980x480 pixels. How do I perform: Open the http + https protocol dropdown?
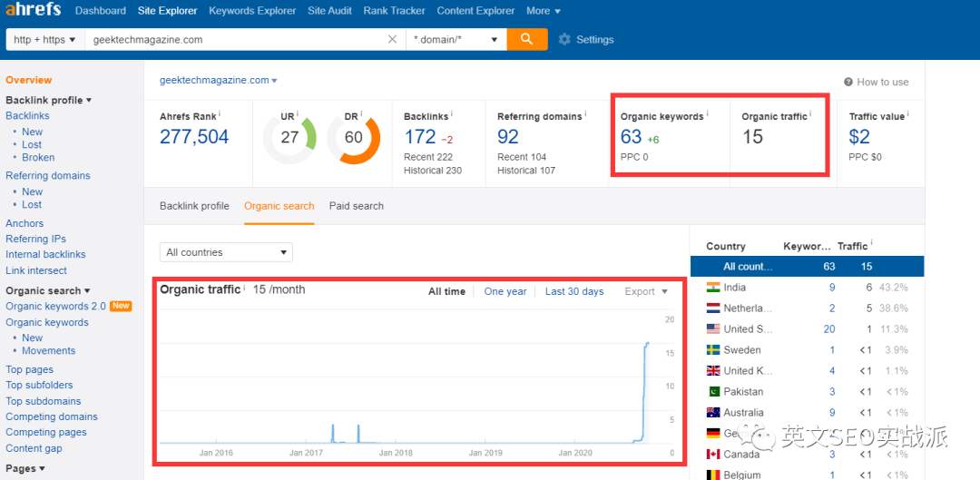click(45, 39)
